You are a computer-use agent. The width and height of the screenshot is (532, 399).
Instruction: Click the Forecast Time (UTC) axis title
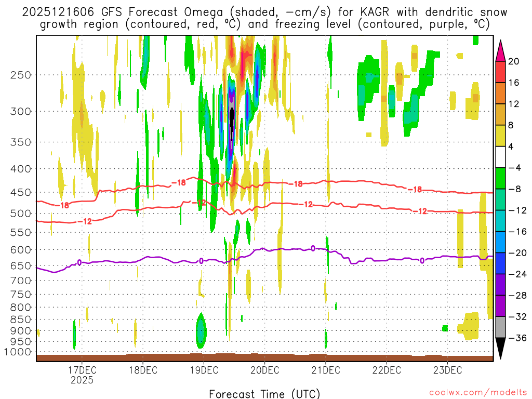click(x=264, y=394)
